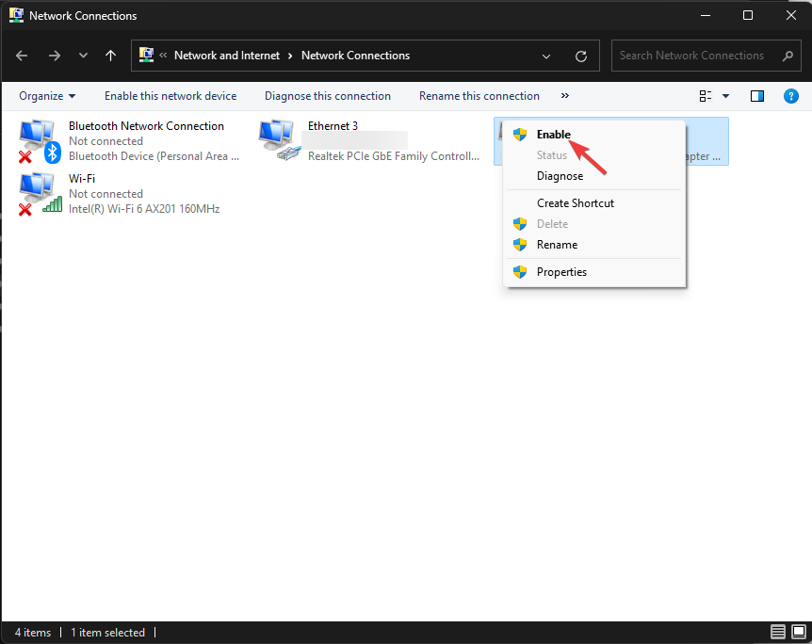Screen dimensions: 812x644
Task: Toggle the preview pane icon
Action: (x=757, y=96)
